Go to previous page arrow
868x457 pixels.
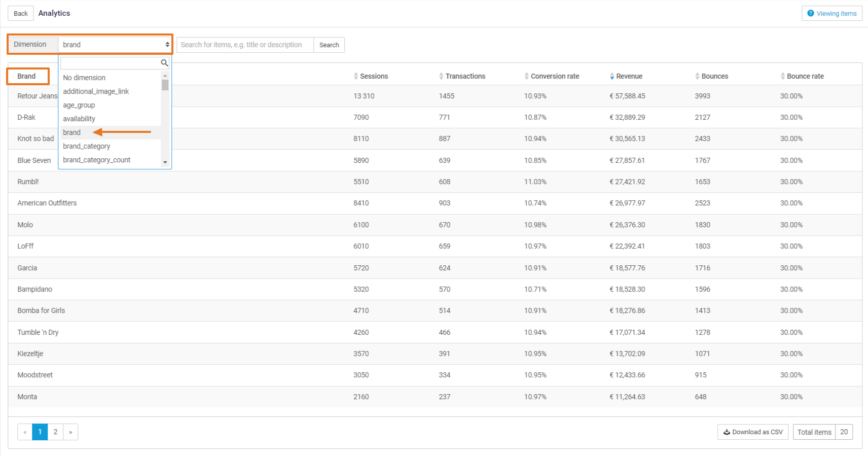(25, 432)
